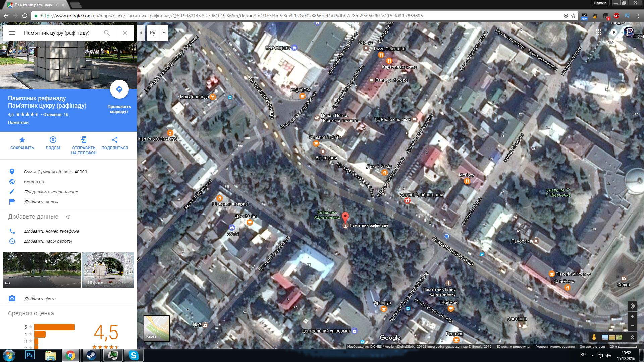Open the Google account avatar
The image size is (644, 362).
click(x=629, y=32)
